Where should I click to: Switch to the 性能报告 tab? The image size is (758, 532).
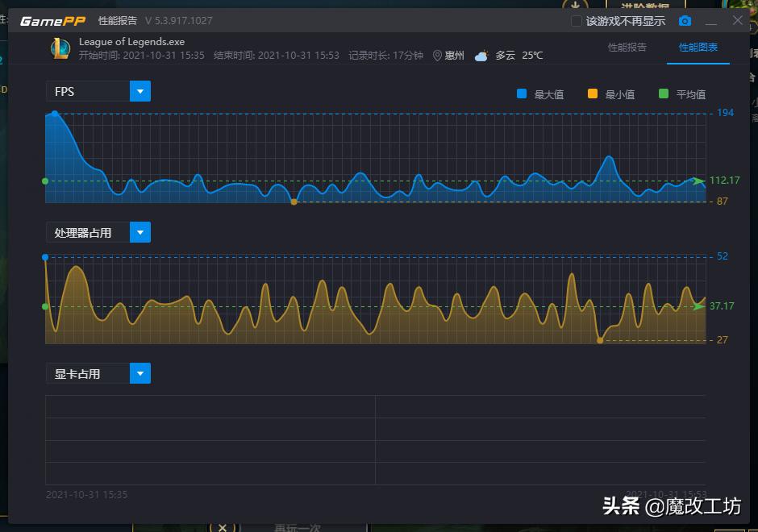click(627, 48)
